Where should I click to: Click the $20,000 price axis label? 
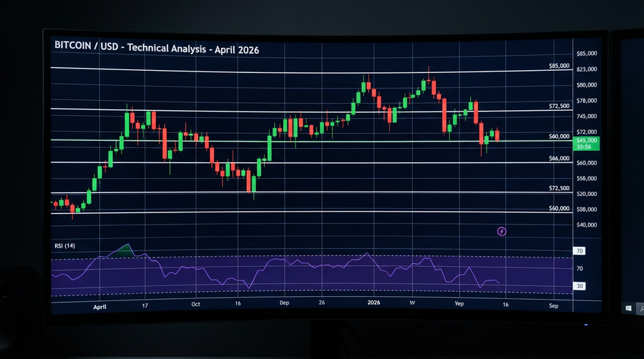(587, 194)
